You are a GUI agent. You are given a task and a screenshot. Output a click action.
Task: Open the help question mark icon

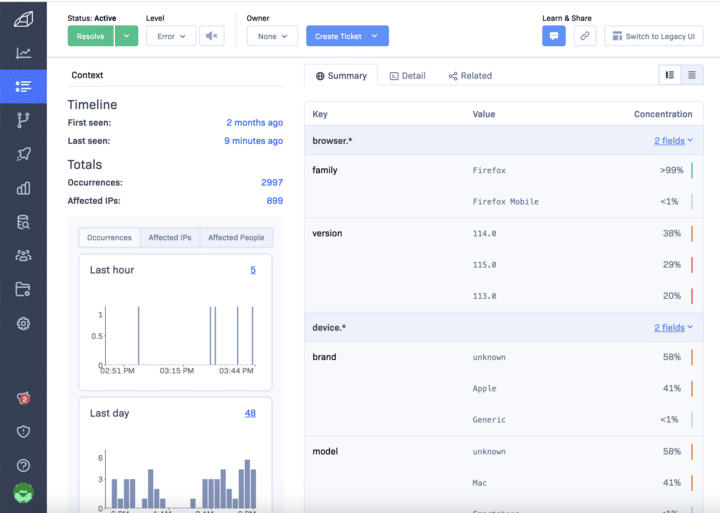click(x=23, y=465)
